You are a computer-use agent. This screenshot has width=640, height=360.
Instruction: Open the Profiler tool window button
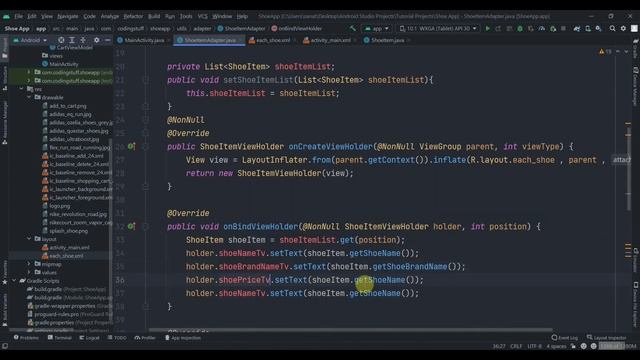[x=145, y=338]
